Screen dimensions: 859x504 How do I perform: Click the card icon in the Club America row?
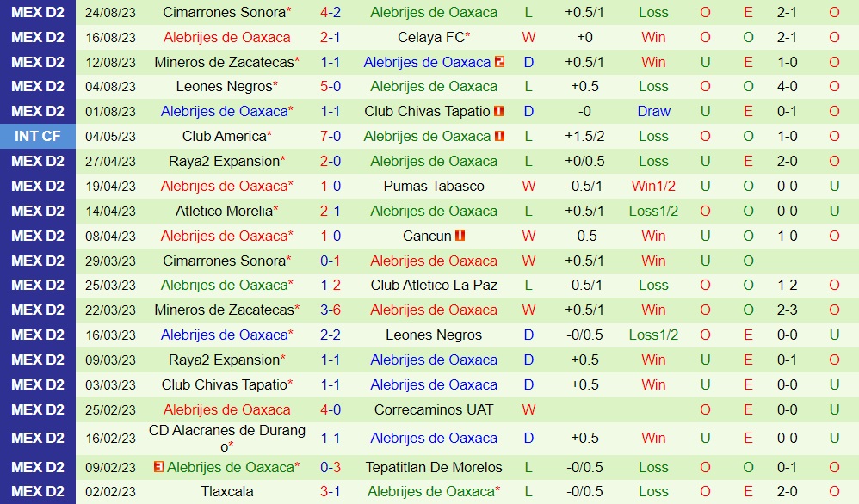[499, 136]
